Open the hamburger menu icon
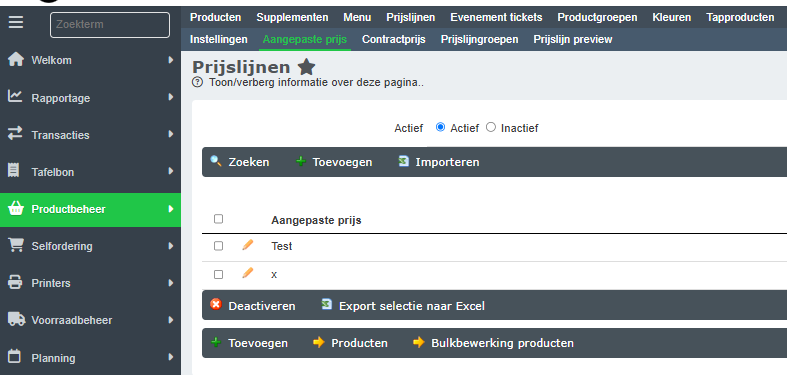The width and height of the screenshot is (787, 375). click(16, 23)
